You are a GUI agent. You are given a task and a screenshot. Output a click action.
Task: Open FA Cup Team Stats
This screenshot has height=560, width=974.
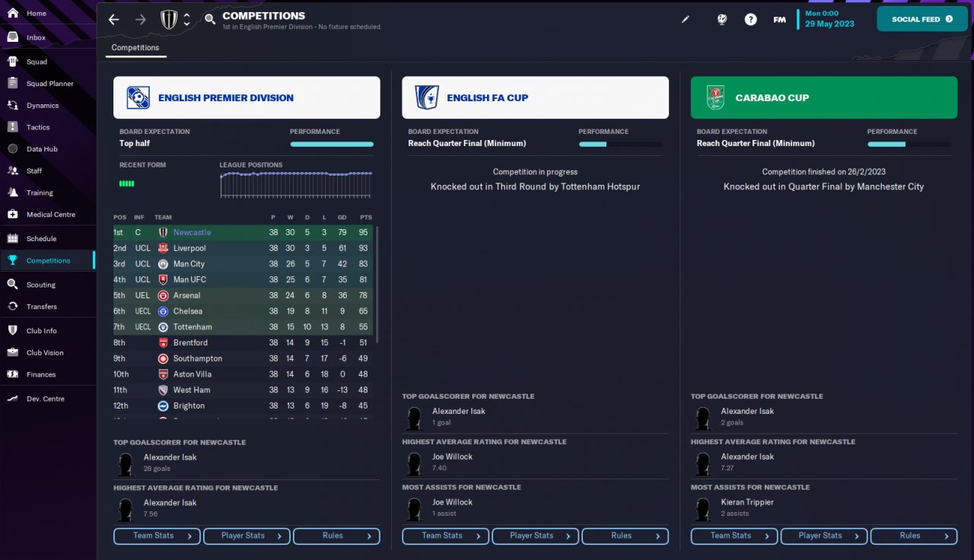click(x=445, y=536)
